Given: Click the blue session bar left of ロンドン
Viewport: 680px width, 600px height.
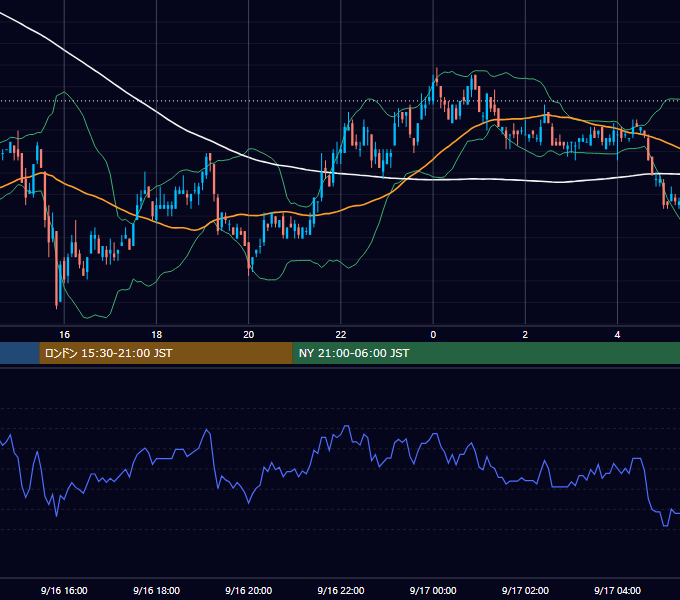Looking at the screenshot, I should point(20,353).
